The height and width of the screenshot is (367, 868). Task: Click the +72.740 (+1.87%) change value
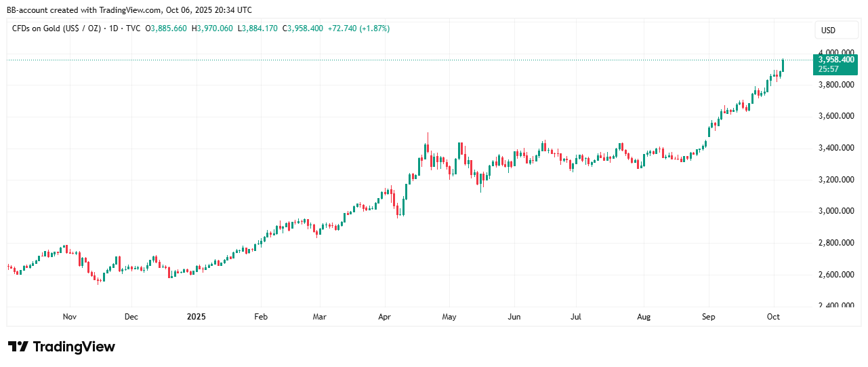click(x=358, y=28)
